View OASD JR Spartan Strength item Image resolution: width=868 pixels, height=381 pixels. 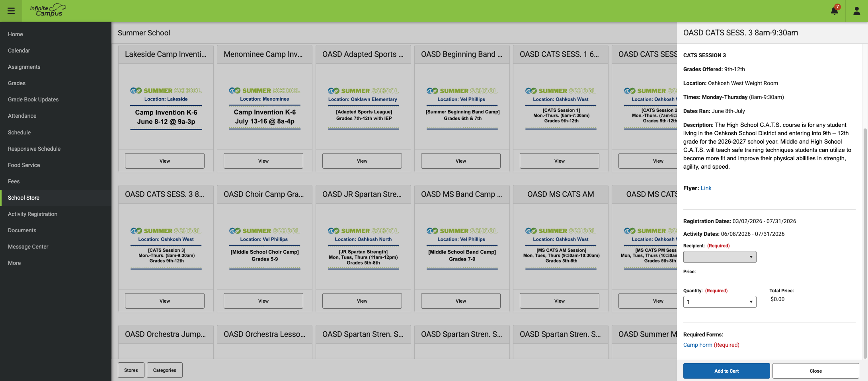(x=362, y=301)
